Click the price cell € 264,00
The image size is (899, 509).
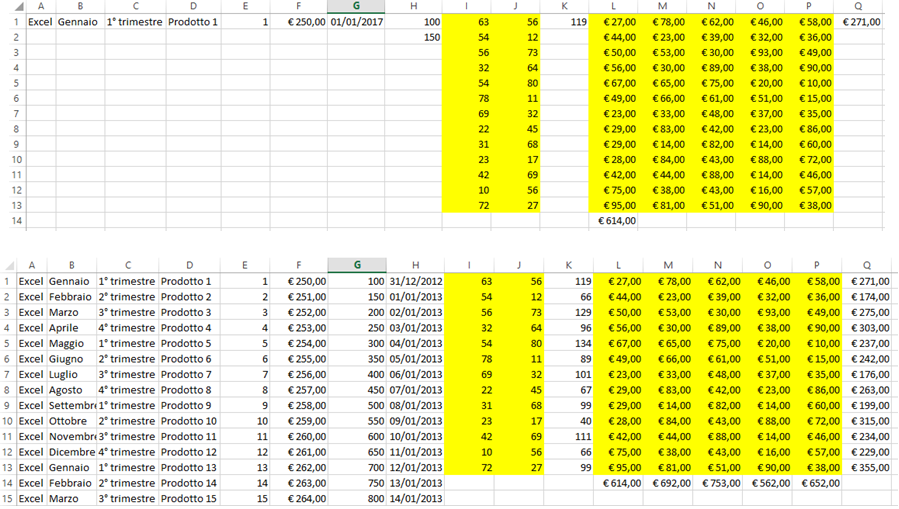[299, 499]
